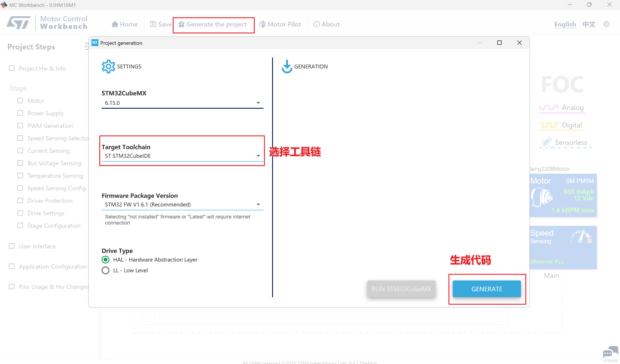
Task: Click the About info icon
Action: click(x=316, y=24)
